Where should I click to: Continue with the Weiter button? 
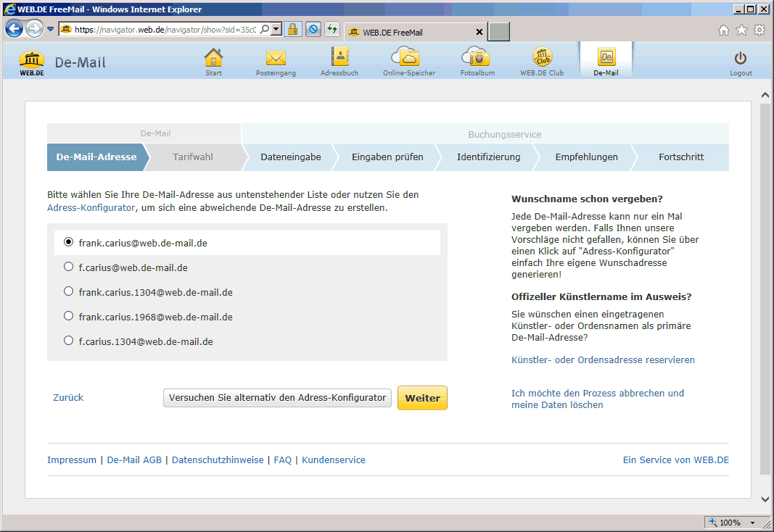tap(422, 398)
